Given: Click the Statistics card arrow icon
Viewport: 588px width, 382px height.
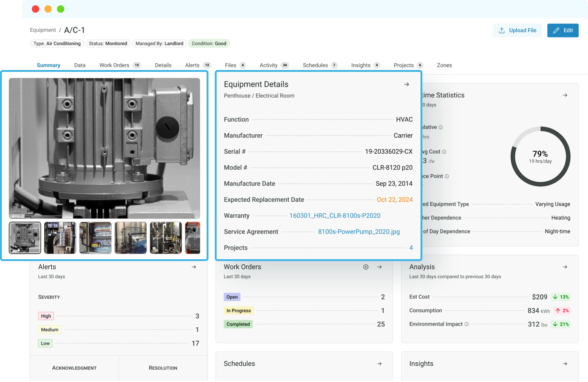Looking at the screenshot, I should point(565,95).
